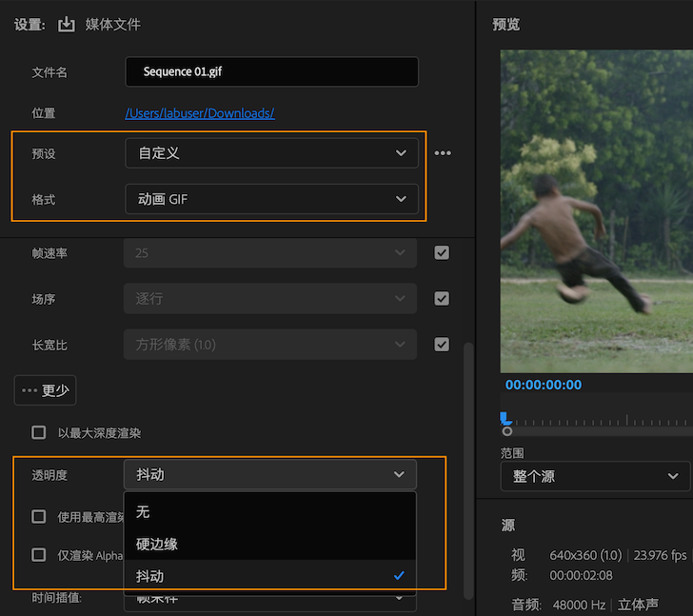
Task: Select 无 in the transparency list
Action: click(x=270, y=511)
